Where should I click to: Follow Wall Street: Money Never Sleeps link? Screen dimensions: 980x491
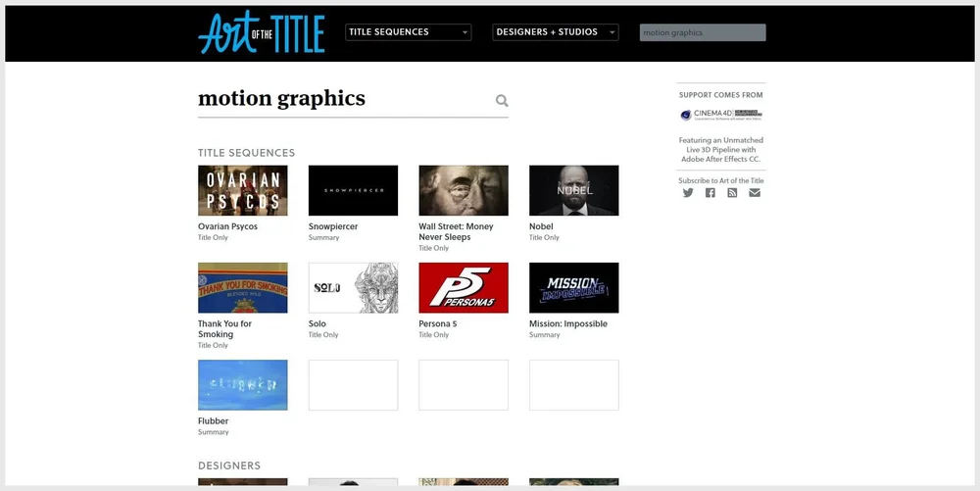pyautogui.click(x=457, y=231)
